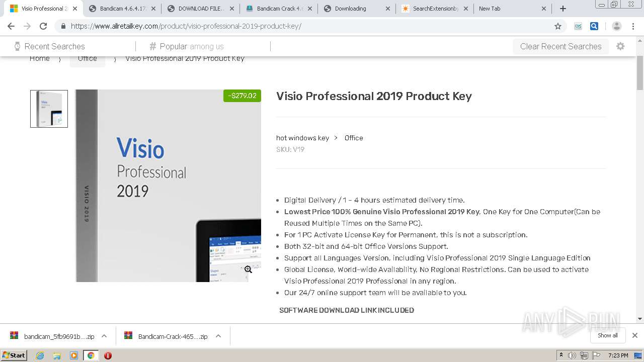Open the Office category link

coord(354,138)
